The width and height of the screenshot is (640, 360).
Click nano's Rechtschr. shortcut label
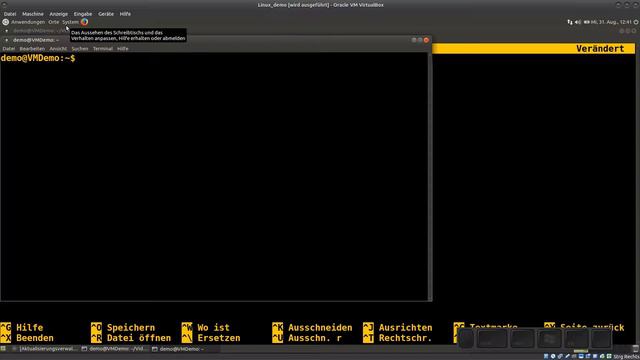click(405, 338)
